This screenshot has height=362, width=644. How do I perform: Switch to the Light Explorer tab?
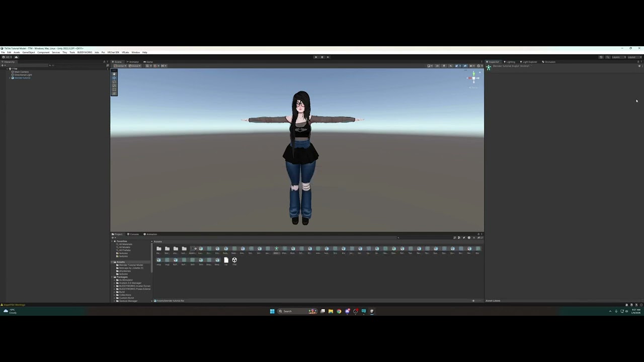pyautogui.click(x=528, y=62)
